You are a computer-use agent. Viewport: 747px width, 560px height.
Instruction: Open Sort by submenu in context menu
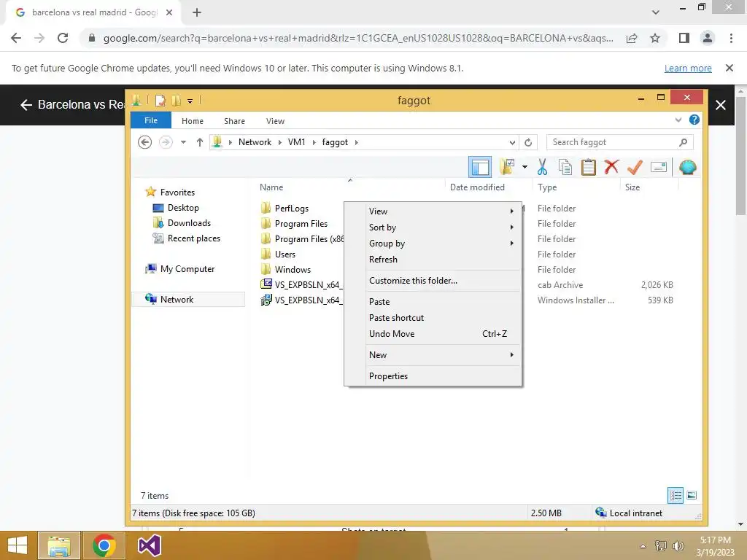click(x=433, y=227)
